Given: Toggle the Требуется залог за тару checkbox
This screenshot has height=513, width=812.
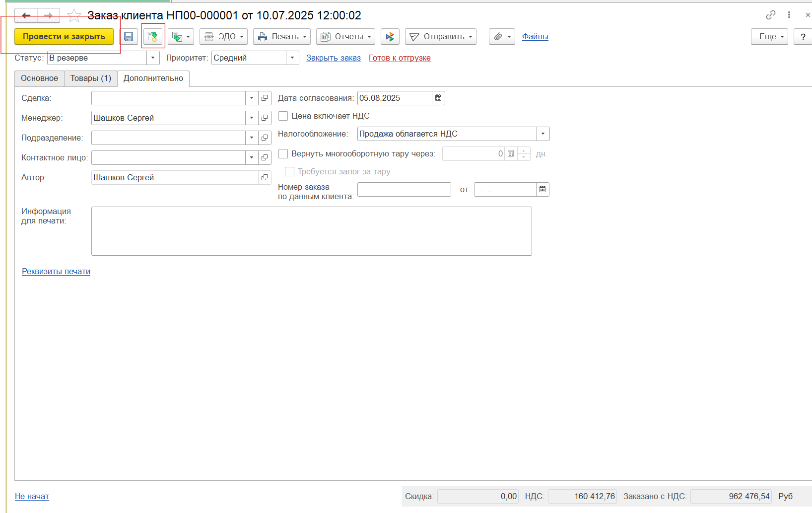Looking at the screenshot, I should [290, 172].
